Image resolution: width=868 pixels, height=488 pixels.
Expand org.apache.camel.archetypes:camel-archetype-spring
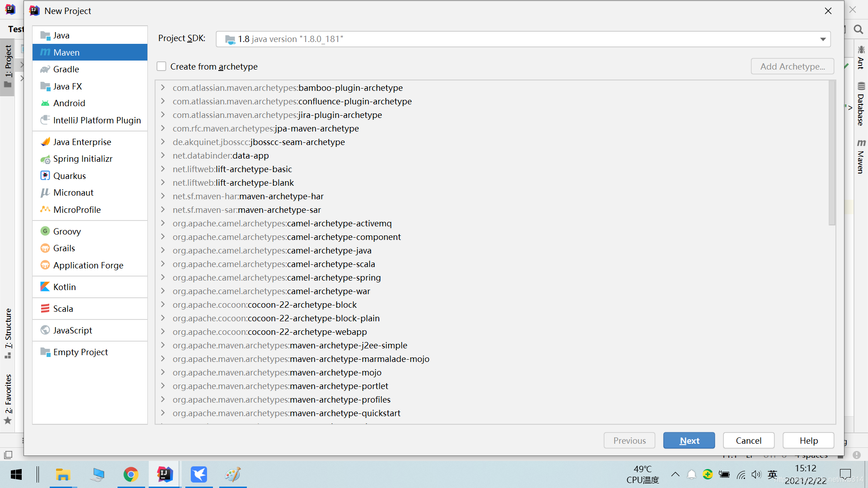coord(163,277)
